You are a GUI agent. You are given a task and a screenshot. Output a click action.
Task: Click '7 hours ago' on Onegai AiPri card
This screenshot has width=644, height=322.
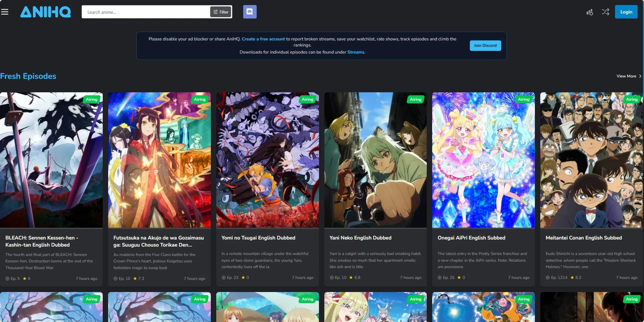click(x=519, y=278)
